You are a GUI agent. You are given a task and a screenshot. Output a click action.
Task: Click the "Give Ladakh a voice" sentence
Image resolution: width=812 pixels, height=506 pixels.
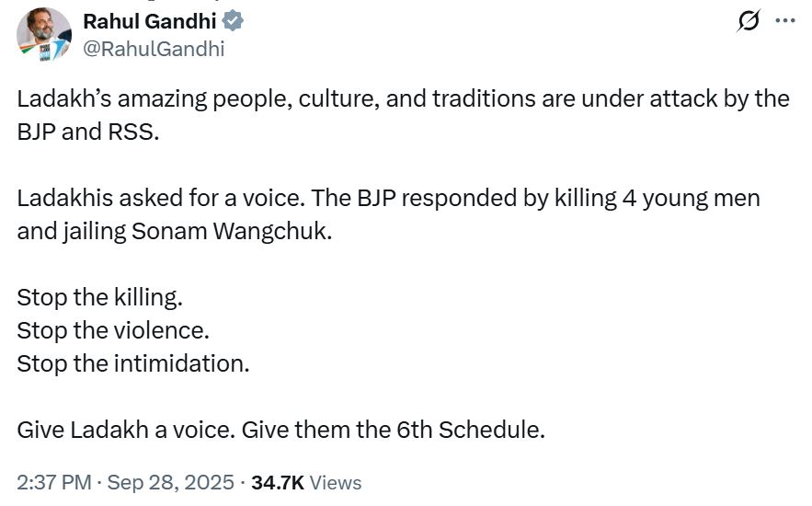pos(124,429)
